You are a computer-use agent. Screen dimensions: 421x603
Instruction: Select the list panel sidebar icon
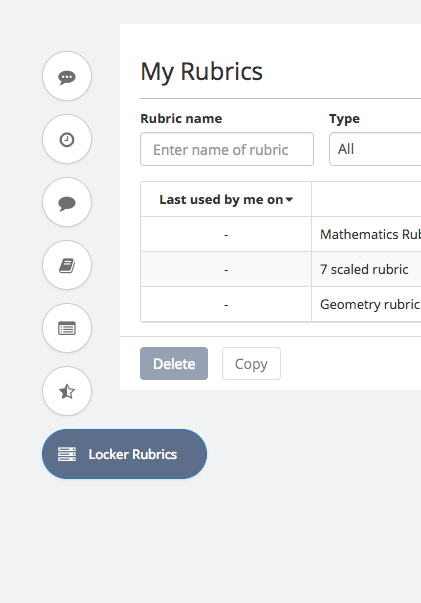(x=67, y=328)
